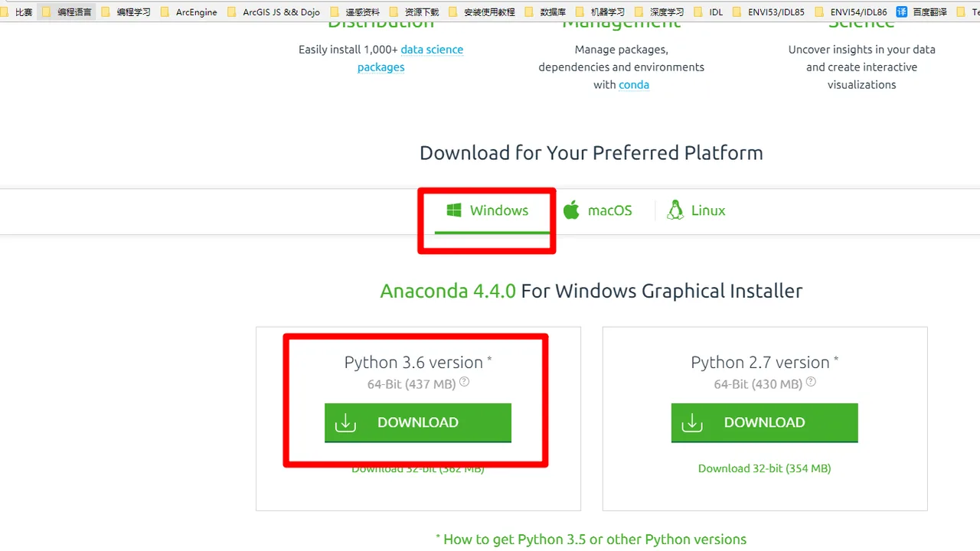Viewport: 980px width, 551px height.
Task: Click the Apple macOS logo icon
Action: [571, 210]
